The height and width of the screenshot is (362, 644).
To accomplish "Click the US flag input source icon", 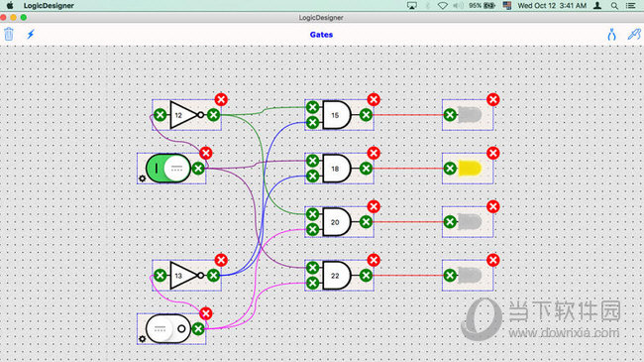I will click(507, 6).
